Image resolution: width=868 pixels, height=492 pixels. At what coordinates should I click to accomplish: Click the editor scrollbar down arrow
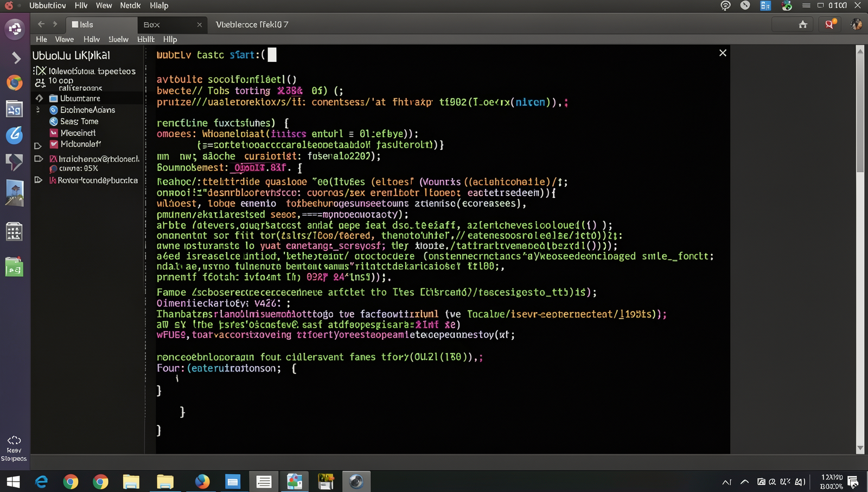click(x=860, y=449)
